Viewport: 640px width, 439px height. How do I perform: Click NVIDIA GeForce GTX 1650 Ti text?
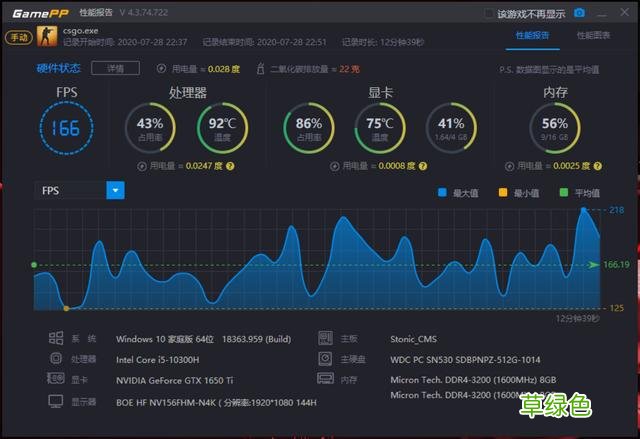pos(175,380)
